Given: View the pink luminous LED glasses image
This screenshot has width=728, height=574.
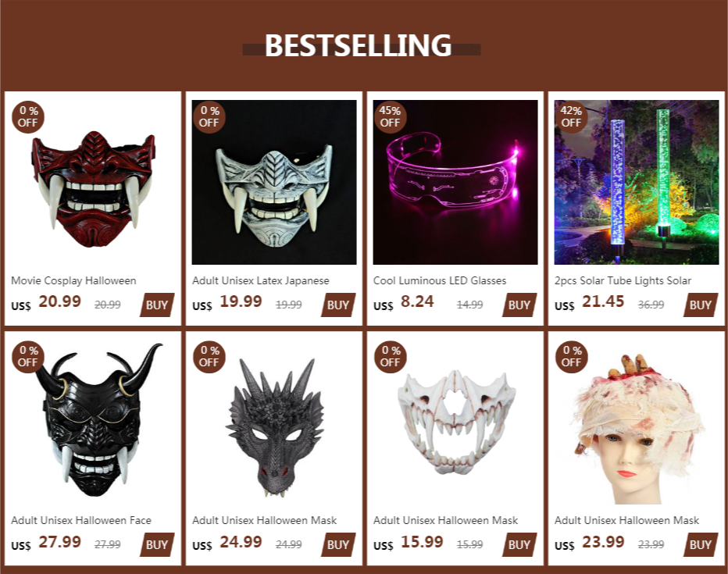Looking at the screenshot, I should (455, 183).
